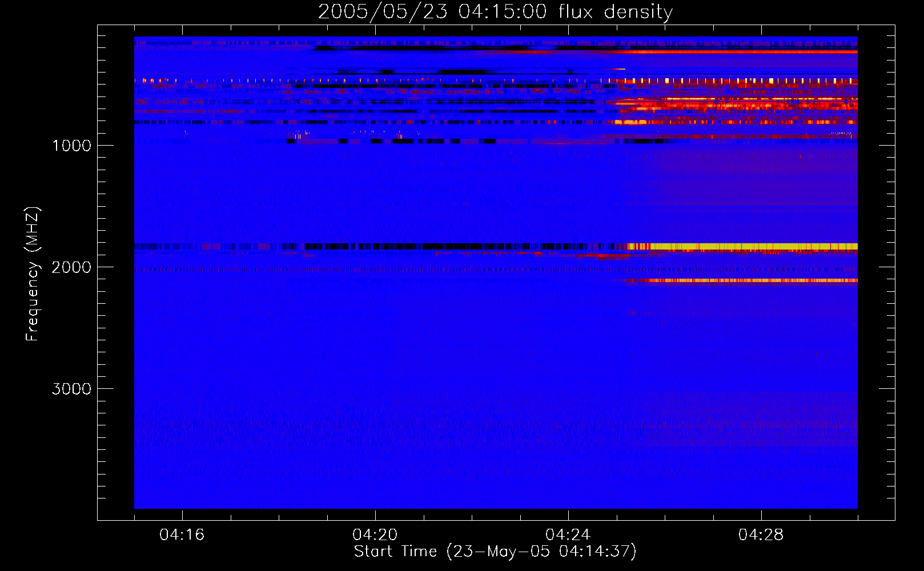Click the plot title '2005/05/23 04:15:00 flux density'
Viewport: 924px width, 571px height.
[x=495, y=11]
